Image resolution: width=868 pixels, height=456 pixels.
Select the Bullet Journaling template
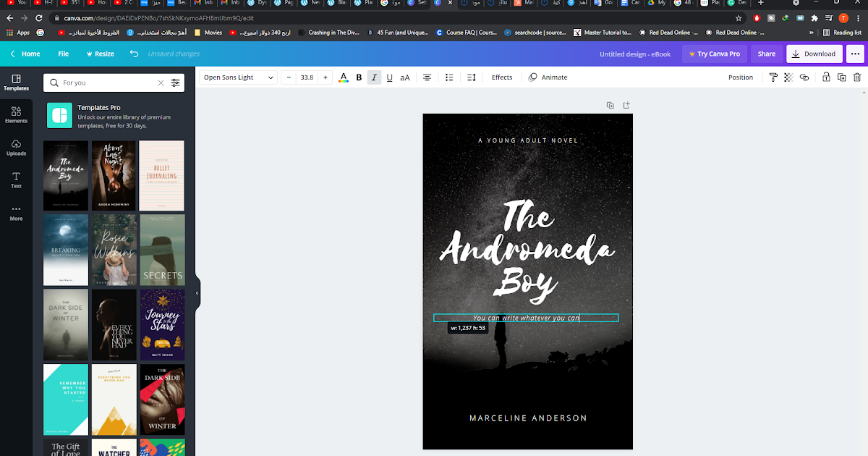click(x=162, y=175)
